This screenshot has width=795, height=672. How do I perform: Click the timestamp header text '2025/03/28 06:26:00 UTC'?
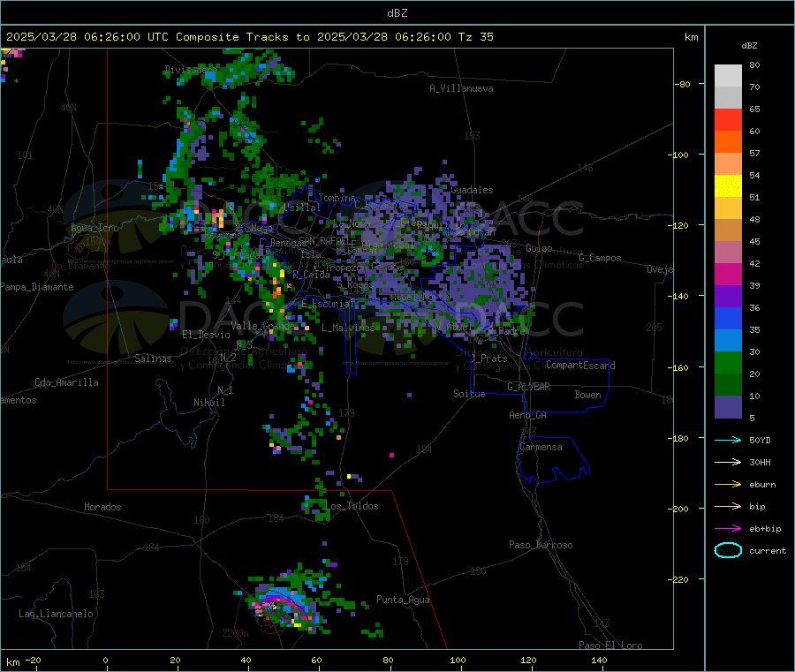point(87,37)
